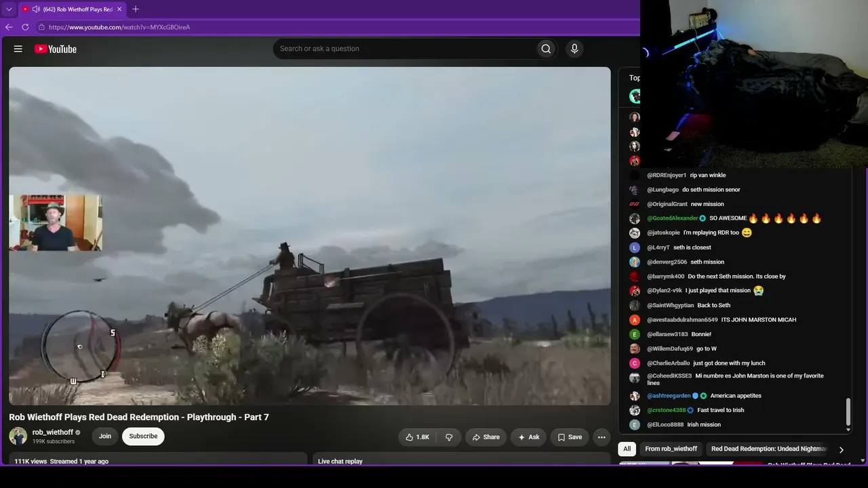Focus the Search or ask a question box
868x488 pixels.
point(403,49)
